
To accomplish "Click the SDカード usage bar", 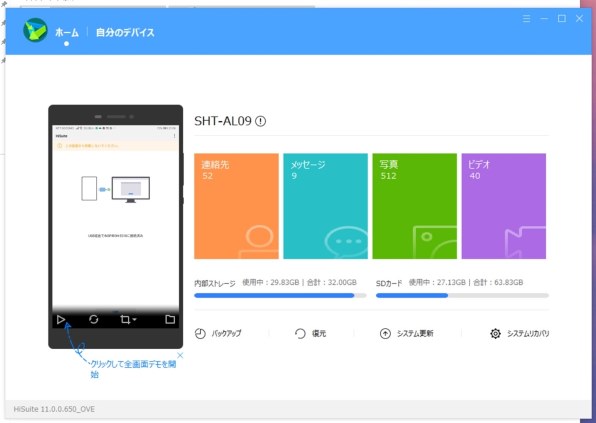I will tap(462, 295).
